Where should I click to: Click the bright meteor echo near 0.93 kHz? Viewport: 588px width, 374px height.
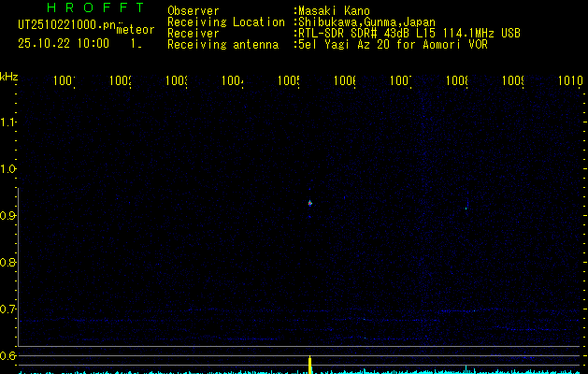pyautogui.click(x=310, y=203)
